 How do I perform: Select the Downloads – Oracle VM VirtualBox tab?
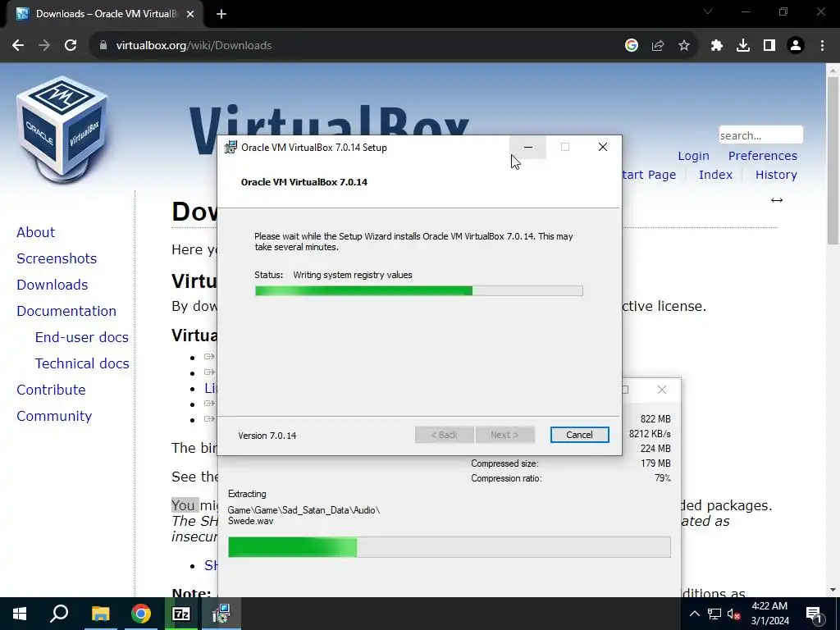click(104, 14)
